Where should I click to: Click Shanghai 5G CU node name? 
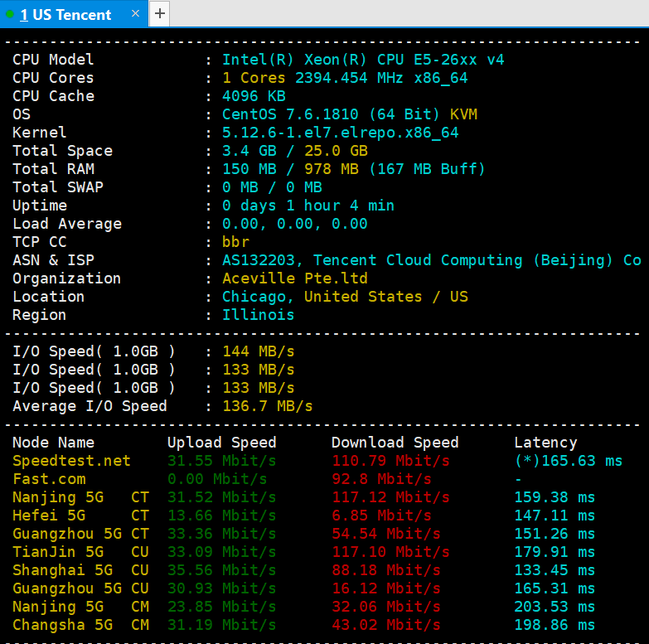click(80, 570)
